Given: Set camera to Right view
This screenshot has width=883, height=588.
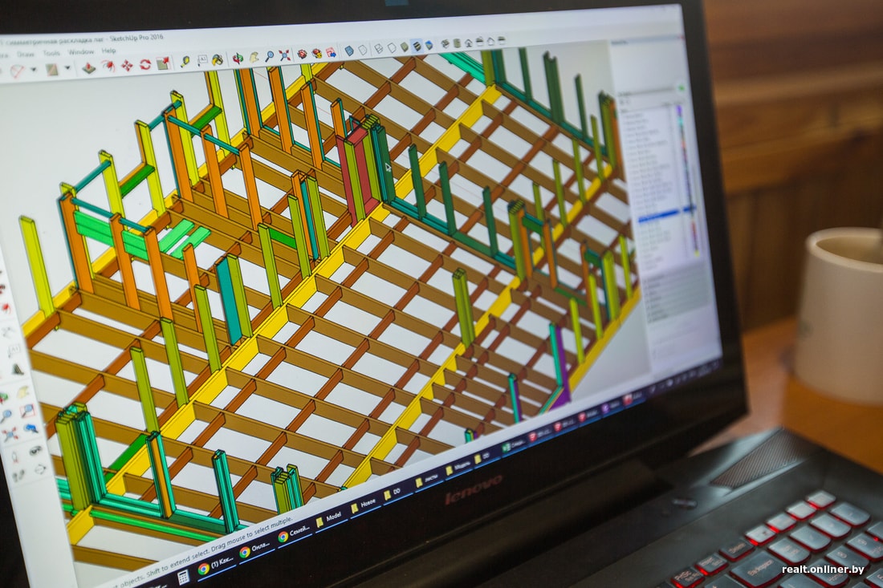Looking at the screenshot, I should (x=480, y=42).
